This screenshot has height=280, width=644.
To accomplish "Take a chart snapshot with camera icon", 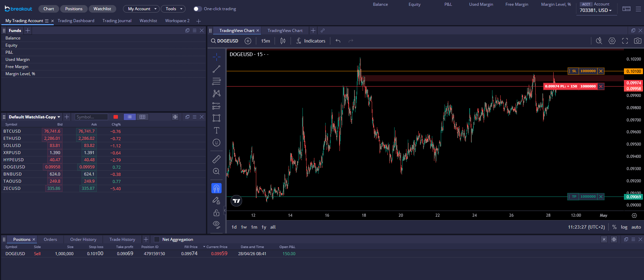I will point(638,41).
